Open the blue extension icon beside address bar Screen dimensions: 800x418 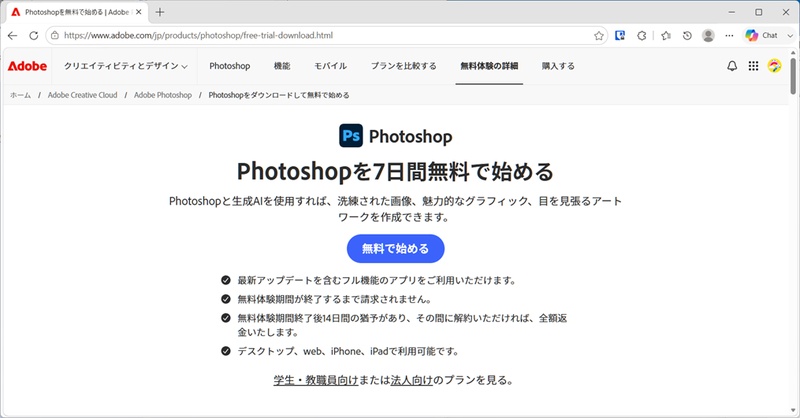(x=620, y=36)
